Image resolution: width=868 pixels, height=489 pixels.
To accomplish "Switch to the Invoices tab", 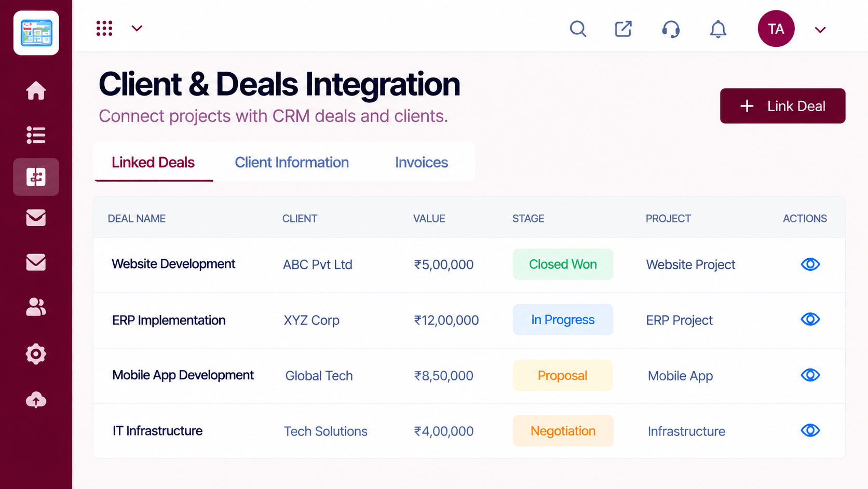I will point(422,163).
